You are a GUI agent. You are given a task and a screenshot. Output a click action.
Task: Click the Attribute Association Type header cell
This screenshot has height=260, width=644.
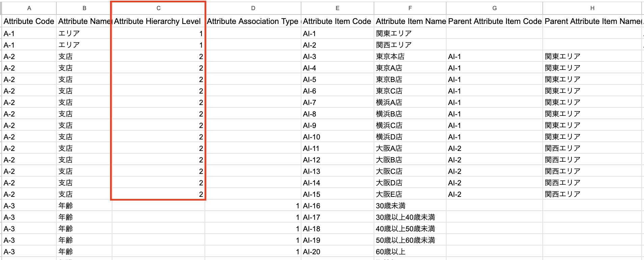[x=253, y=21]
